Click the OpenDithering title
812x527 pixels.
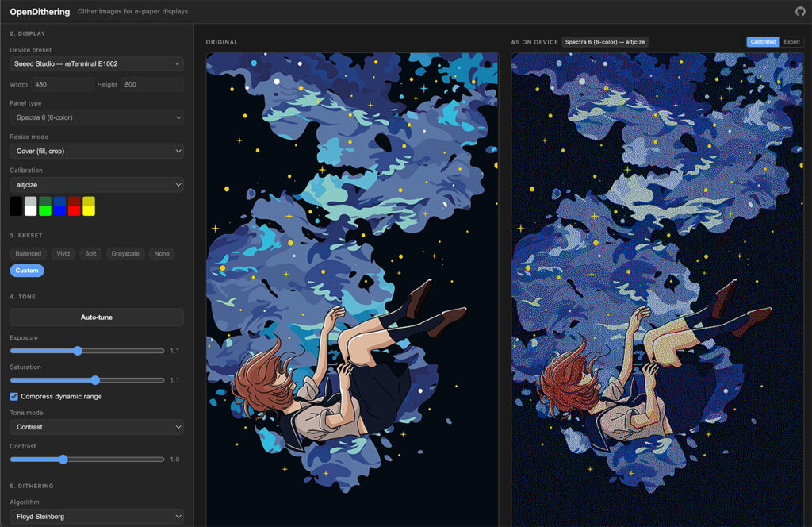coord(40,11)
